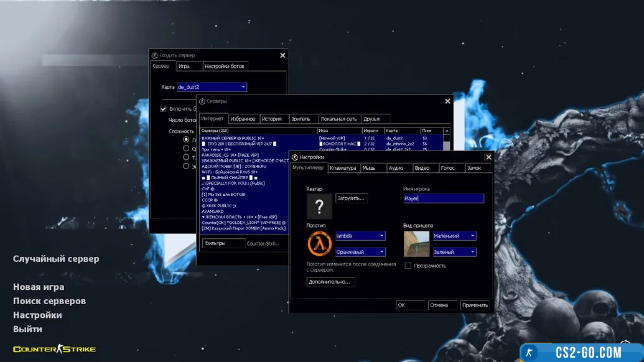This screenshot has height=362, width=644.
Task: Close the Серверы server browser window
Action: pyautogui.click(x=447, y=101)
